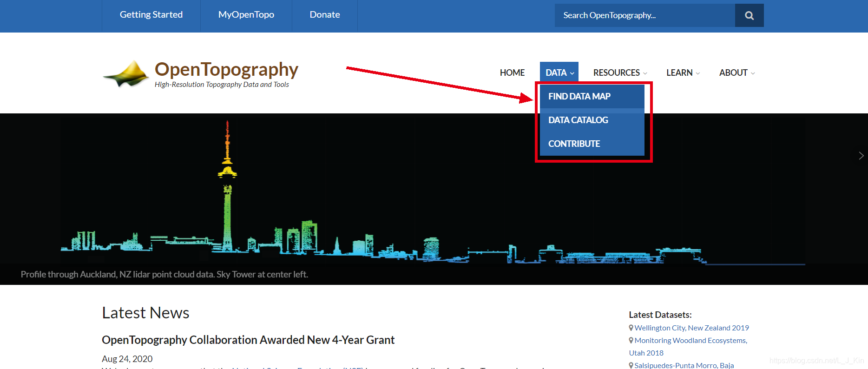This screenshot has height=369, width=868.
Task: Open Monitoring Woodland Ecosystems, Utah 2018 dataset
Action: pos(688,347)
